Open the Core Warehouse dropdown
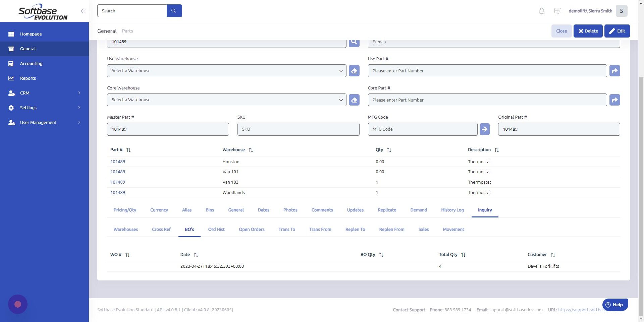The width and height of the screenshot is (644, 322). pyautogui.click(x=226, y=100)
